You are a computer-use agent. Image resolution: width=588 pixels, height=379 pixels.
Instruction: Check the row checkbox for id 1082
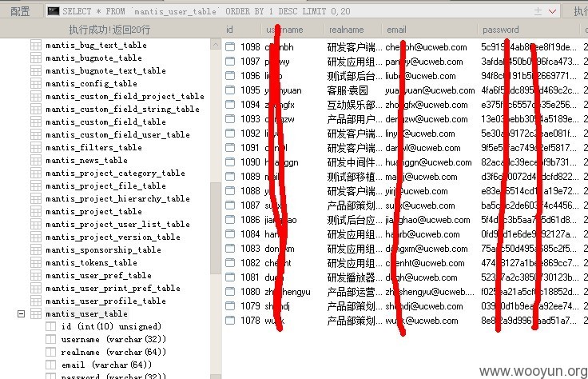[x=230, y=263]
